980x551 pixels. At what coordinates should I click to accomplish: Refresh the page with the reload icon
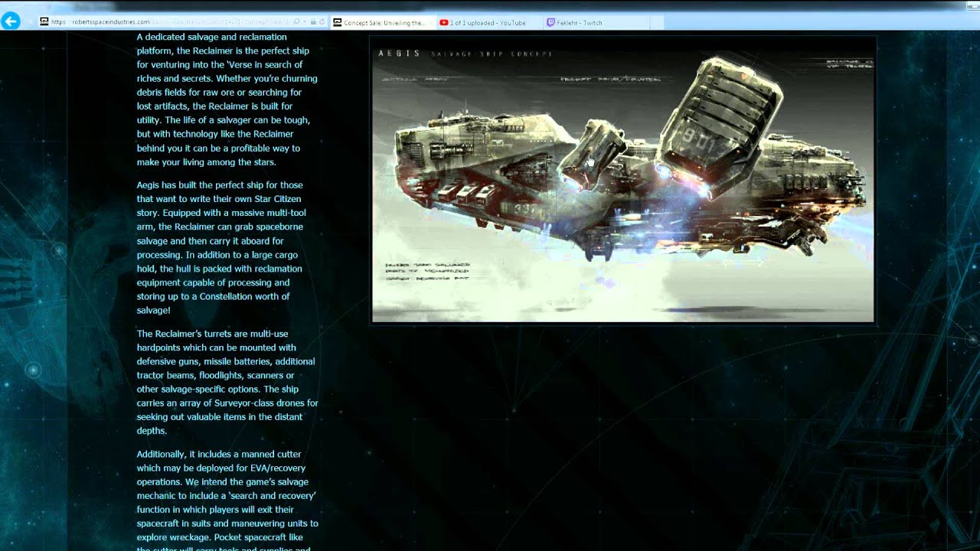[x=322, y=22]
